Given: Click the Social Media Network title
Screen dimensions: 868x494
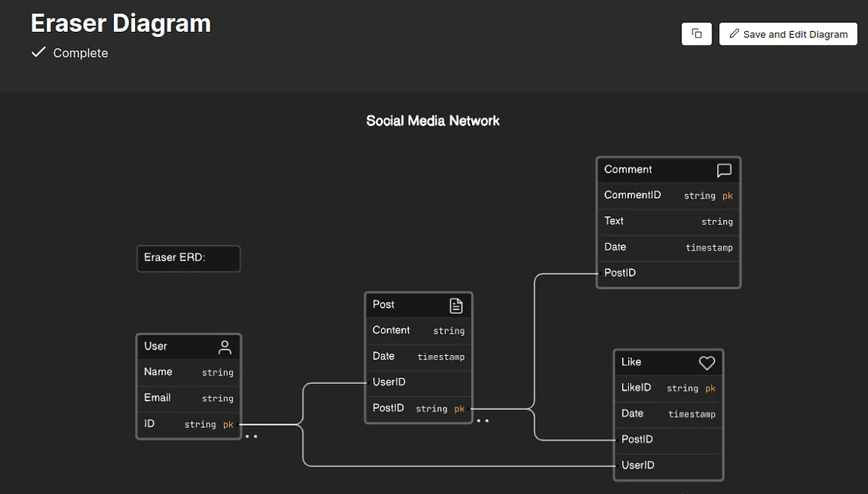Looking at the screenshot, I should click(x=432, y=120).
